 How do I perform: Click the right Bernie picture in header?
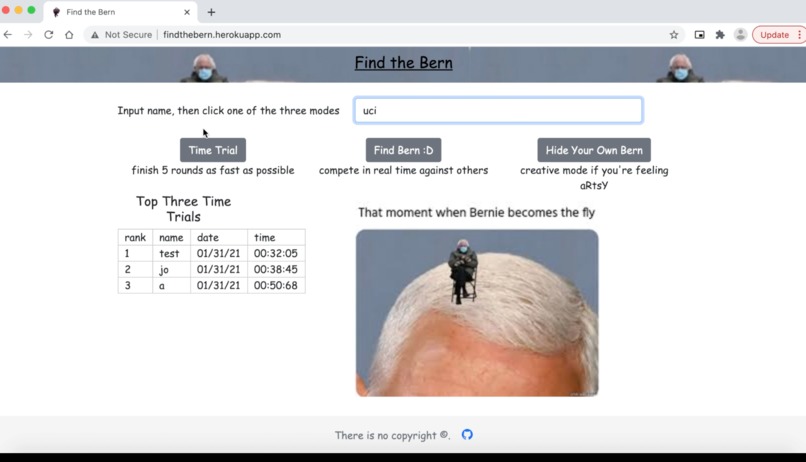click(x=680, y=68)
